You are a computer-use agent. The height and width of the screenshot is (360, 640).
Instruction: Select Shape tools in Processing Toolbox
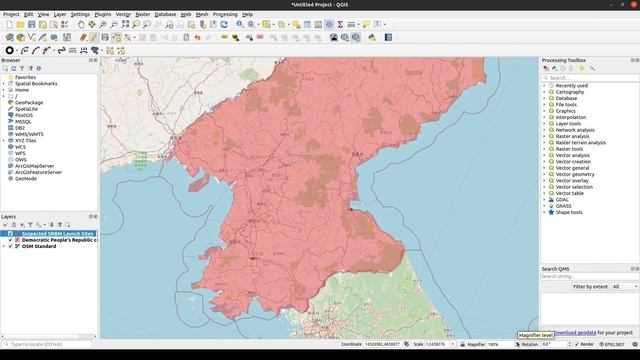569,212
